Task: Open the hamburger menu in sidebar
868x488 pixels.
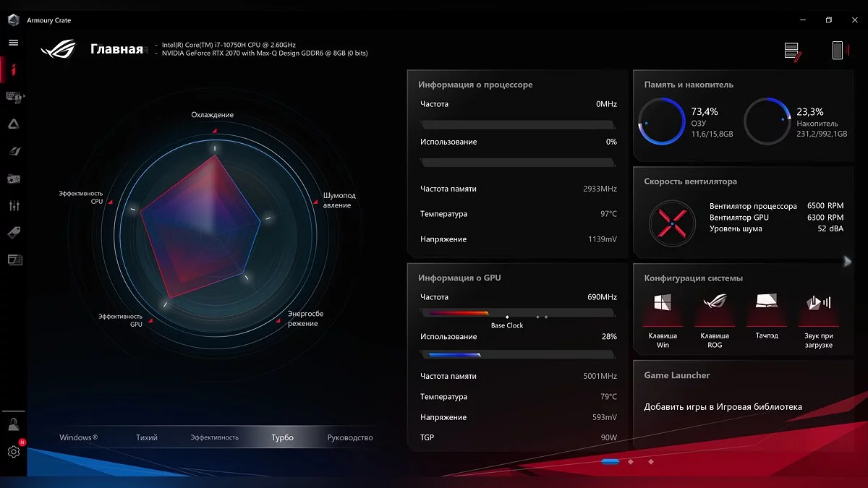Action: [13, 43]
